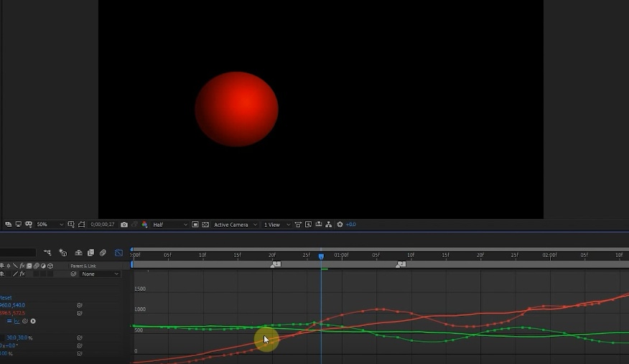The height and width of the screenshot is (364, 629).
Task: Enable Motion Blur for the composition
Action: pyautogui.click(x=103, y=253)
